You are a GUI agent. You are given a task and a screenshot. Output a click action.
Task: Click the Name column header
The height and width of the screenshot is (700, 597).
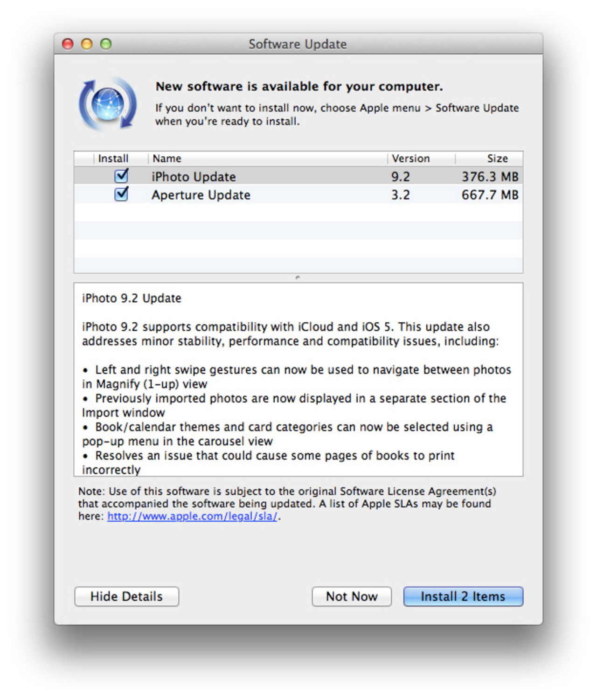click(168, 158)
